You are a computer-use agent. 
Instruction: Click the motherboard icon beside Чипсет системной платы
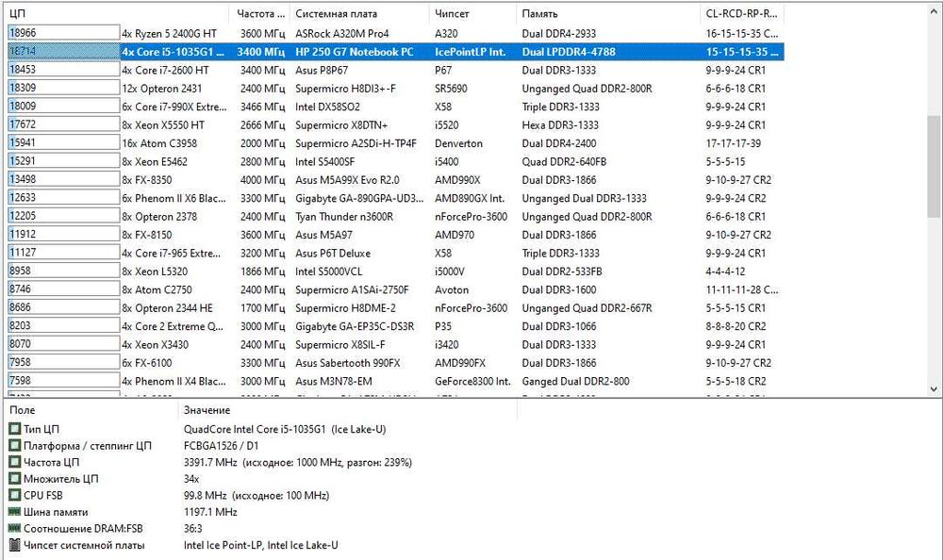click(14, 545)
